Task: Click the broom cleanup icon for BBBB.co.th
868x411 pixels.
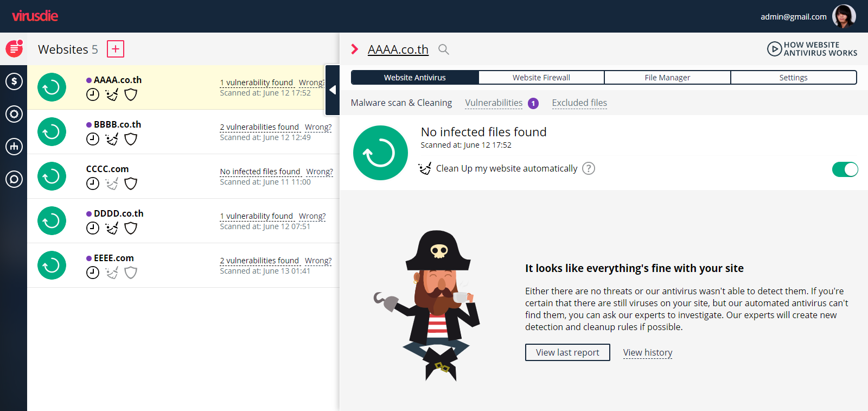Action: pos(112,139)
